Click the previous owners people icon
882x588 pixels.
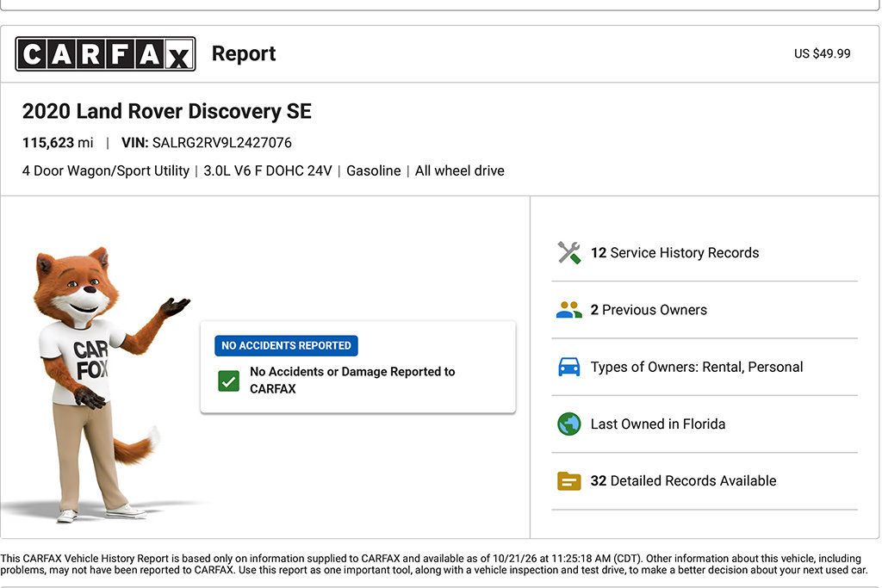(x=568, y=310)
